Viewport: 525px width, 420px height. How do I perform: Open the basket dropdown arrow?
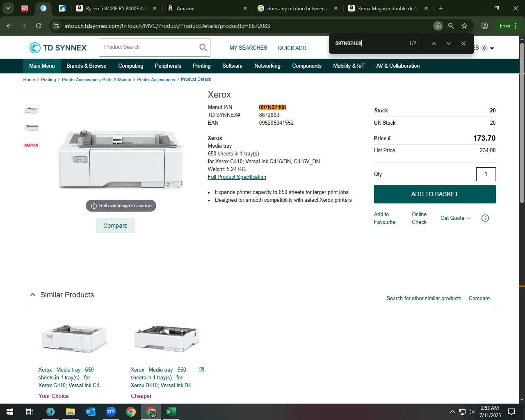coord(492,48)
